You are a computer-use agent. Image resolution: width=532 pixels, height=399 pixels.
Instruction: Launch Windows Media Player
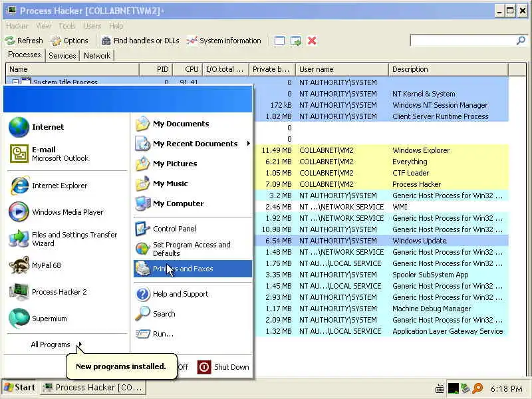pyautogui.click(x=56, y=212)
